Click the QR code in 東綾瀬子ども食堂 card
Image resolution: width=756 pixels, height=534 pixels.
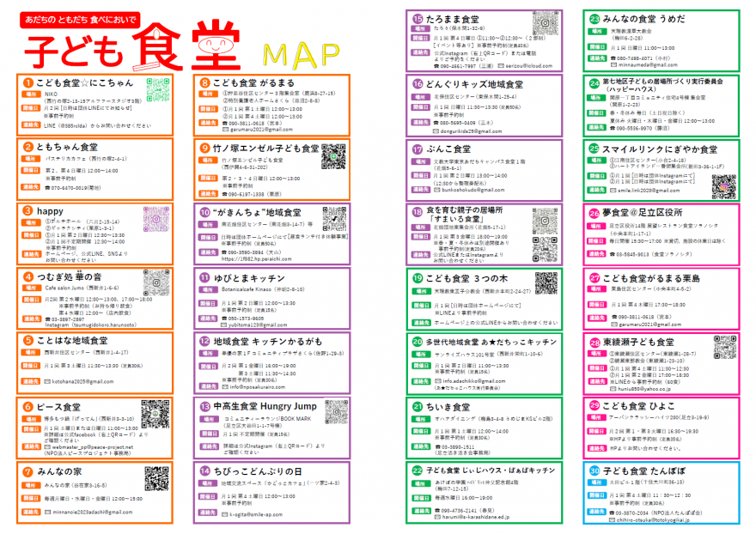tap(725, 347)
